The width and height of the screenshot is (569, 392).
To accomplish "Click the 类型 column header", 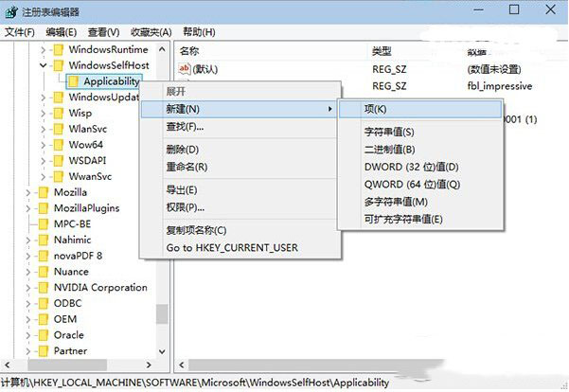I will pyautogui.click(x=416, y=51).
